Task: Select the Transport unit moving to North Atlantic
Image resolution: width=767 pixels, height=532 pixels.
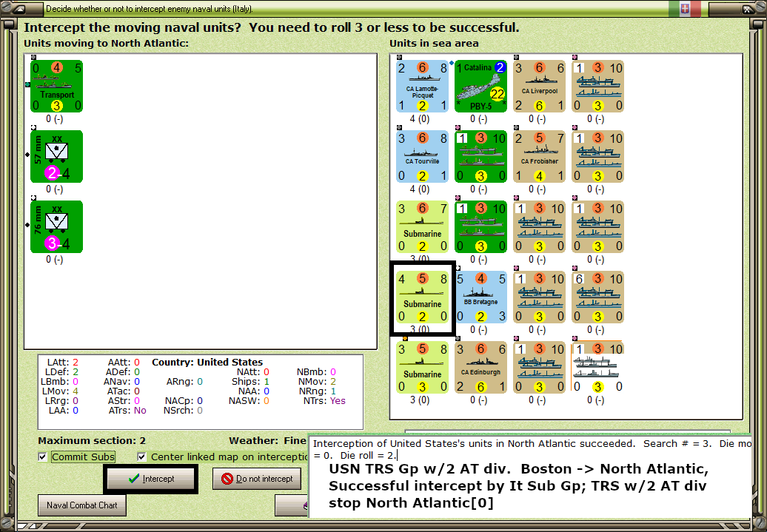Action: pos(57,86)
